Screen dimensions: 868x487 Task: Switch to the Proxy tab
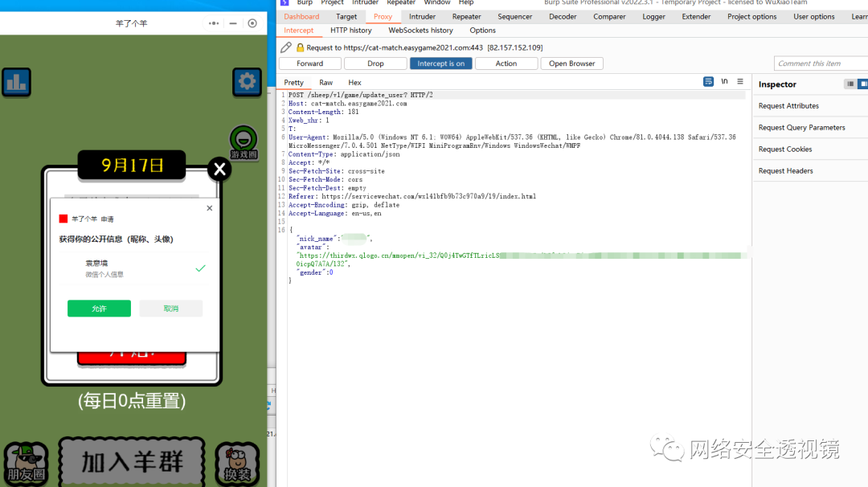tap(383, 17)
